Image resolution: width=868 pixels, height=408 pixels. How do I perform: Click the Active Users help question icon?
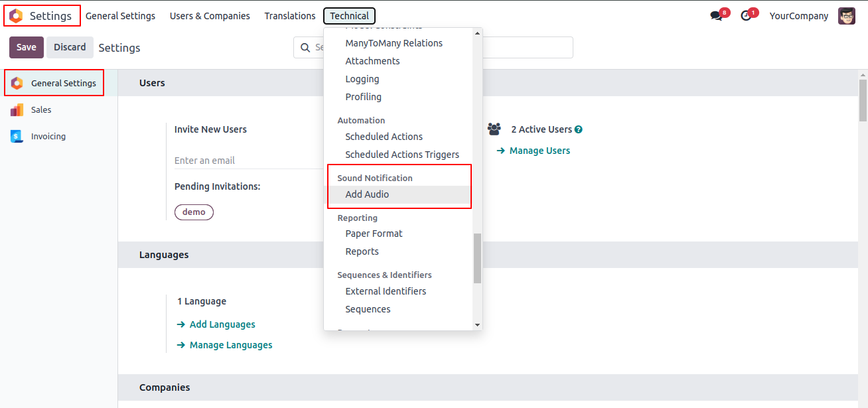[579, 129]
